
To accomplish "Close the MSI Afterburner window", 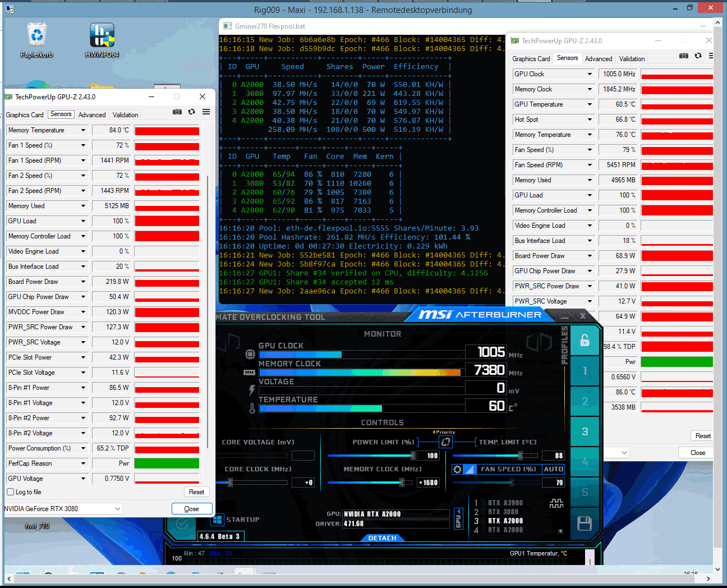I will click(582, 316).
